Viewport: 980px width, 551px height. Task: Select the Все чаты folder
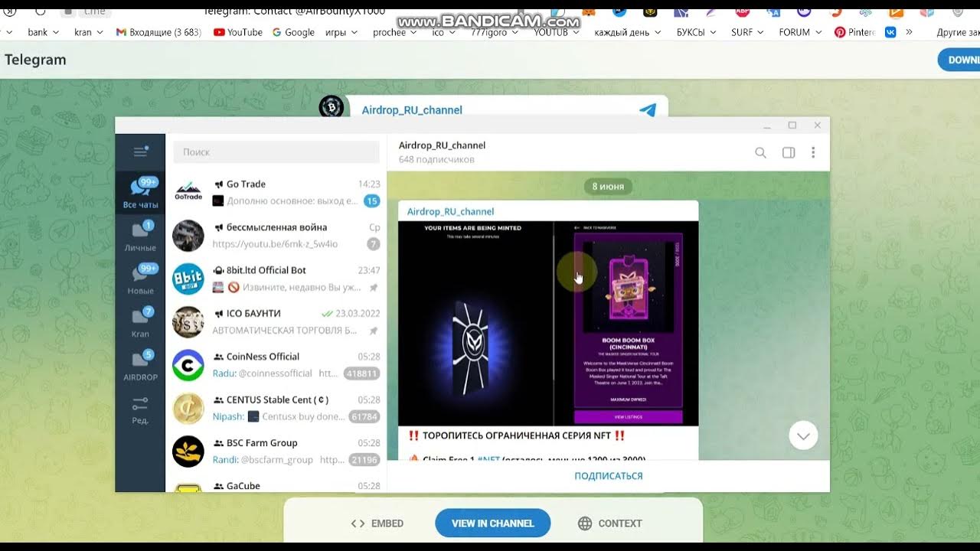coord(140,193)
